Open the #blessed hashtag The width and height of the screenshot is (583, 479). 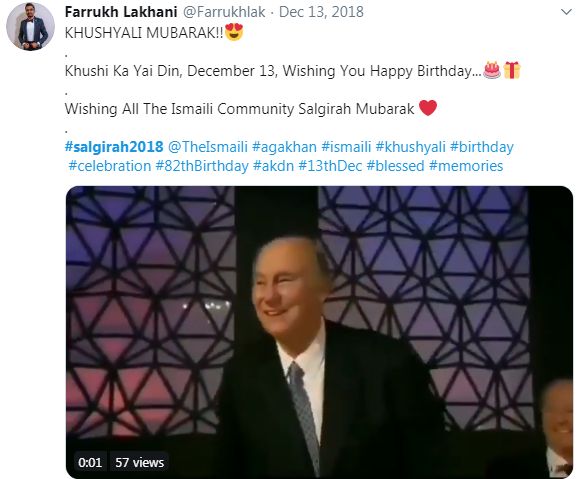(x=395, y=166)
